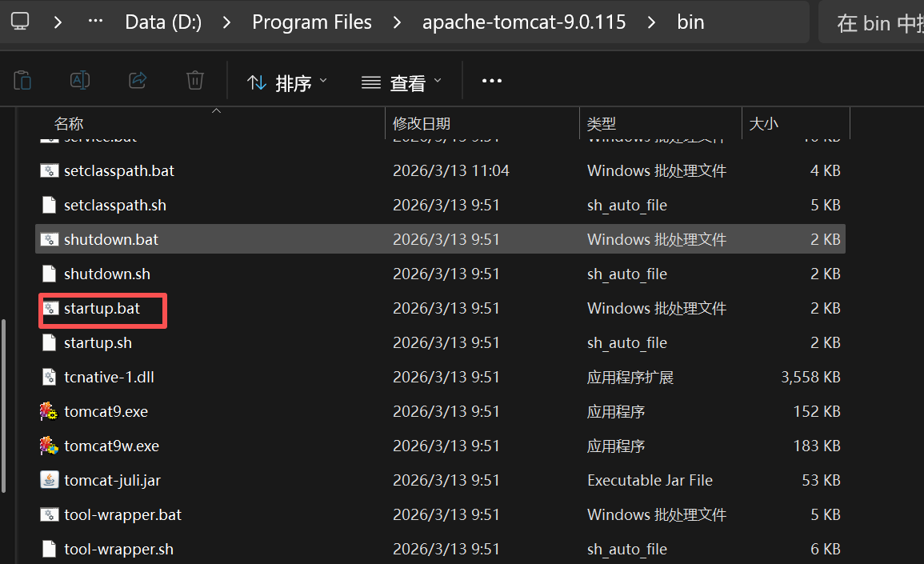This screenshot has height=564, width=924.
Task: Click the bin breadcrumb segment
Action: 690,22
